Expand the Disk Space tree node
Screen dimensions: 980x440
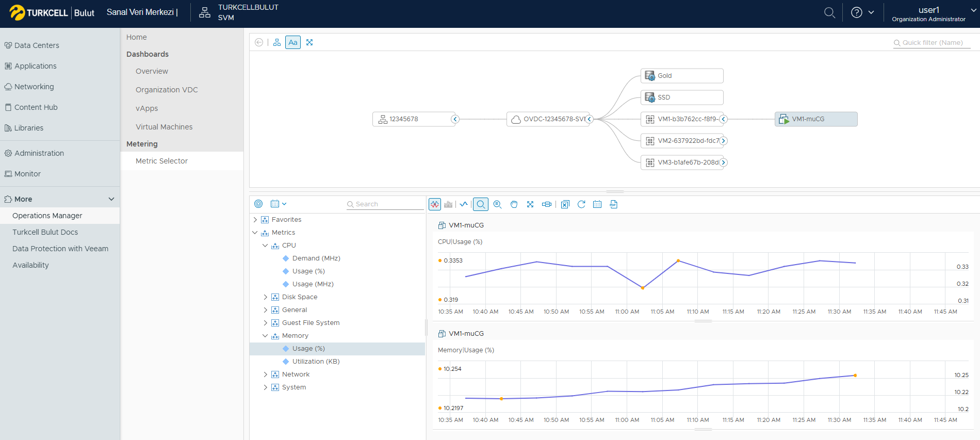point(265,297)
